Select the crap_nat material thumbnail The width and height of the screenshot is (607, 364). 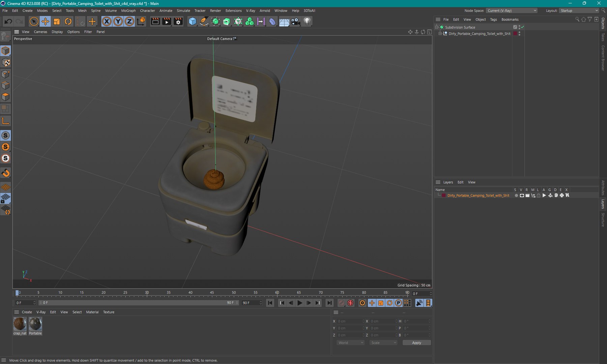[20, 324]
